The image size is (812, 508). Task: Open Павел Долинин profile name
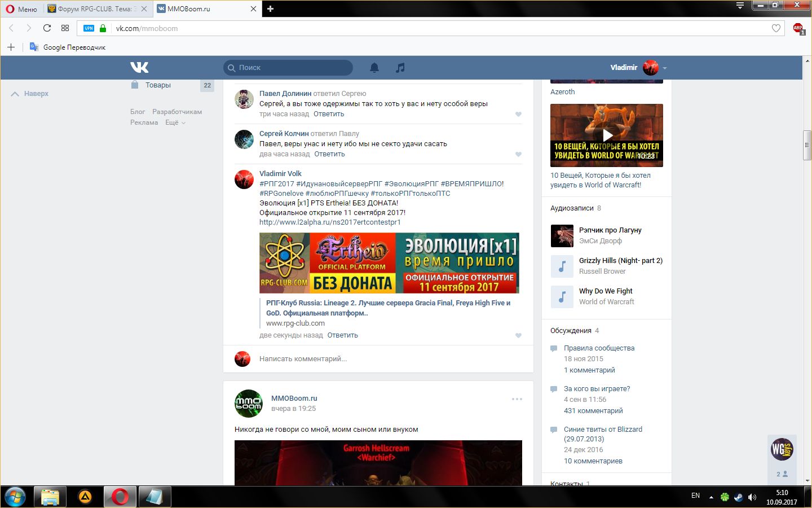(285, 94)
